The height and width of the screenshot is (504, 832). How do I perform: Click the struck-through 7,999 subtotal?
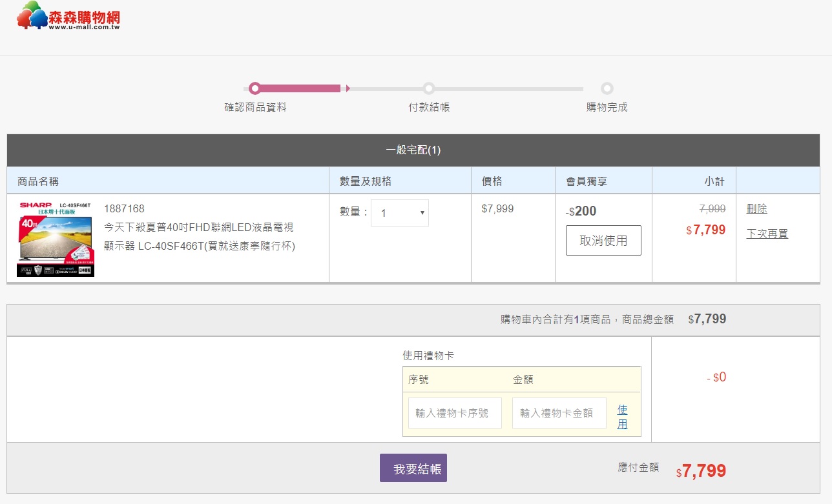(x=712, y=208)
